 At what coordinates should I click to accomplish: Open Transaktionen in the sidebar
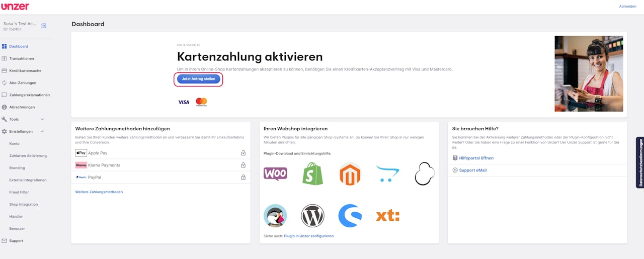click(22, 58)
